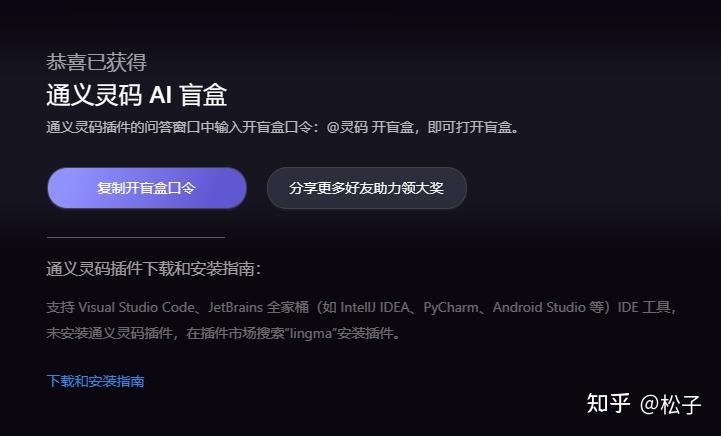The height and width of the screenshot is (436, 721).
Task: Click the Android Studio text
Action: [x=539, y=307]
